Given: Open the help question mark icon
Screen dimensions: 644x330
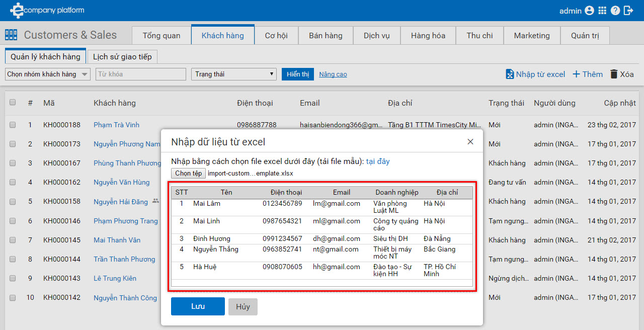Looking at the screenshot, I should click(615, 11).
